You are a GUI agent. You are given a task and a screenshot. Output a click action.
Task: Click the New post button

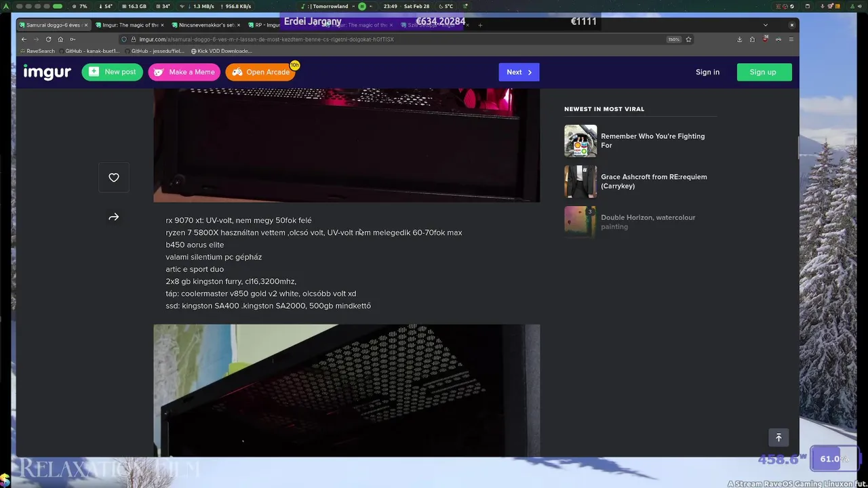pos(113,72)
